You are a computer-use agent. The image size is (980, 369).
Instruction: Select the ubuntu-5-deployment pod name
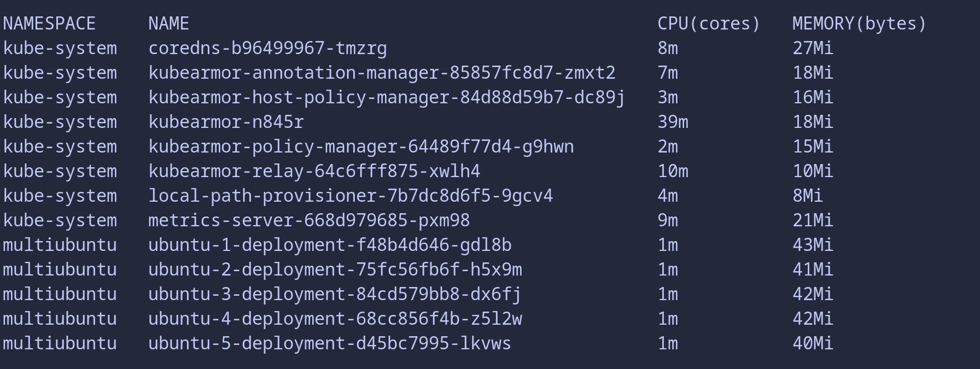[330, 343]
